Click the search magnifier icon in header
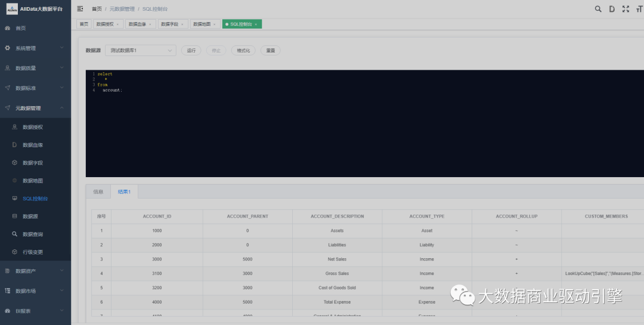This screenshot has height=325, width=644. tap(598, 9)
